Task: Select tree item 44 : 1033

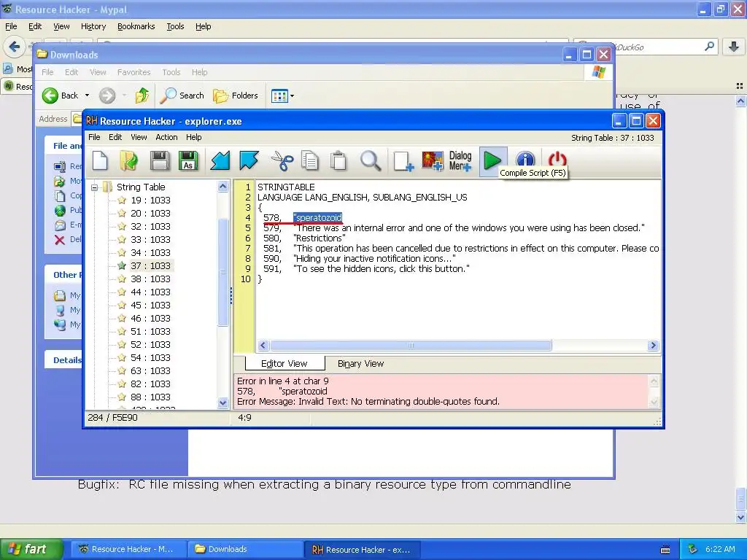Action: (x=150, y=292)
